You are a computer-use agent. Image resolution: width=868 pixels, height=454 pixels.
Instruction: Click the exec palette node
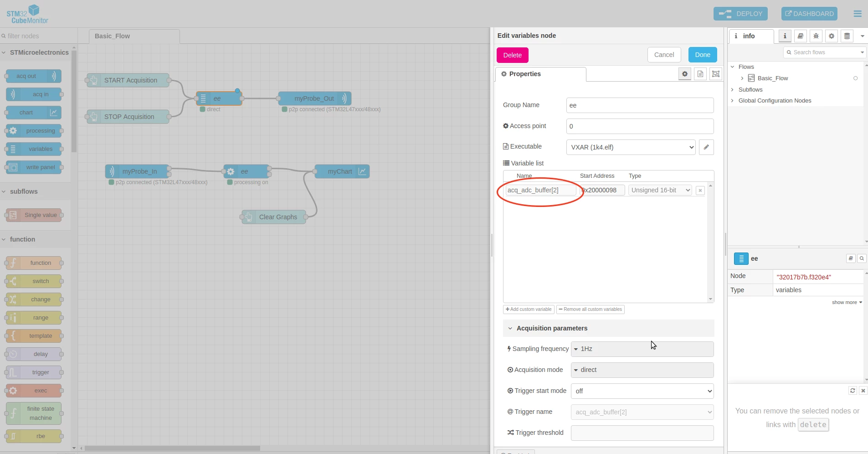pyautogui.click(x=34, y=391)
